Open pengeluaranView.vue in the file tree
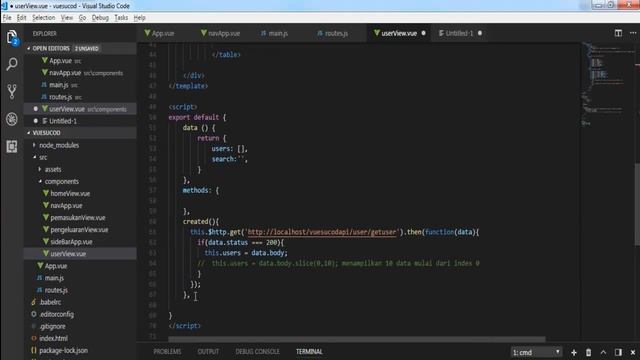The height and width of the screenshot is (360, 640). [x=79, y=229]
